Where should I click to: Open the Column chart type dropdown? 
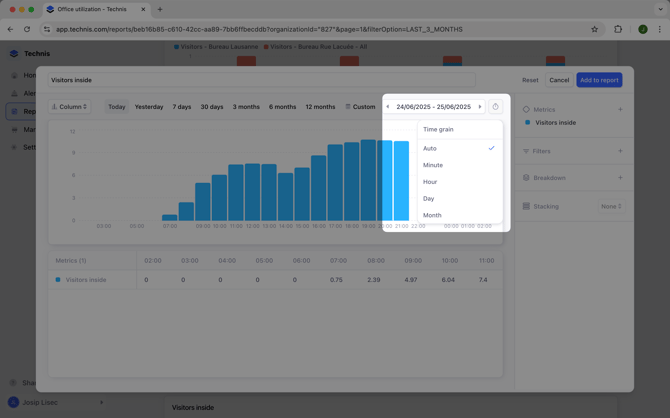(70, 107)
